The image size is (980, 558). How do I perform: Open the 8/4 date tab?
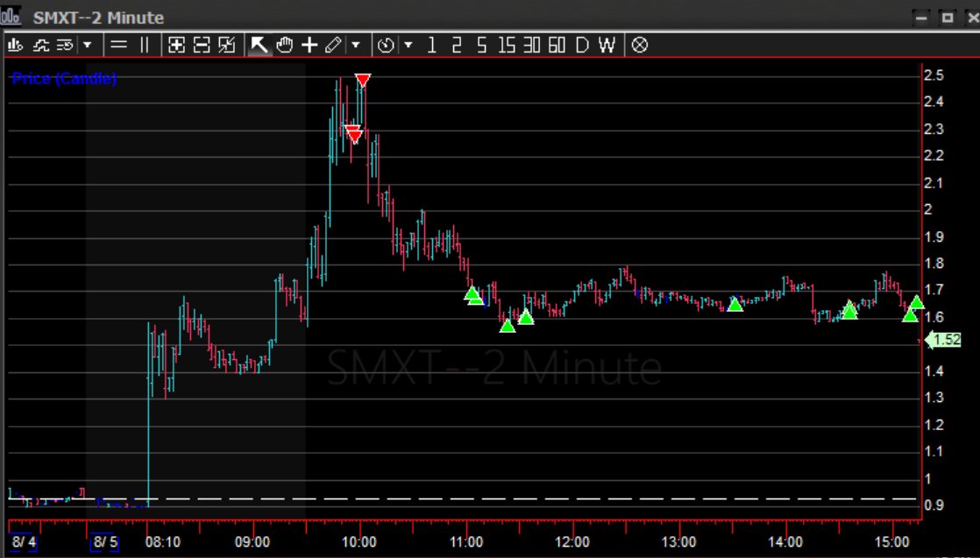(23, 542)
